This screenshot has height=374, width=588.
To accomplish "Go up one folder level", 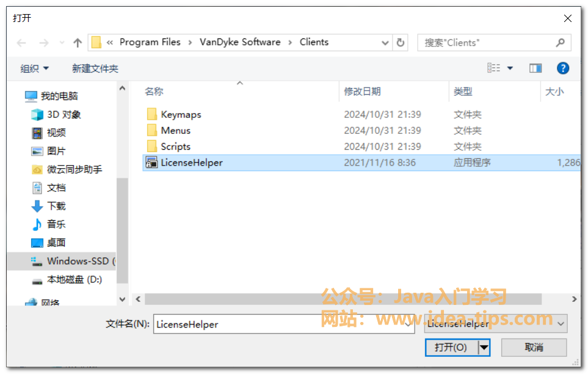I will point(78,43).
